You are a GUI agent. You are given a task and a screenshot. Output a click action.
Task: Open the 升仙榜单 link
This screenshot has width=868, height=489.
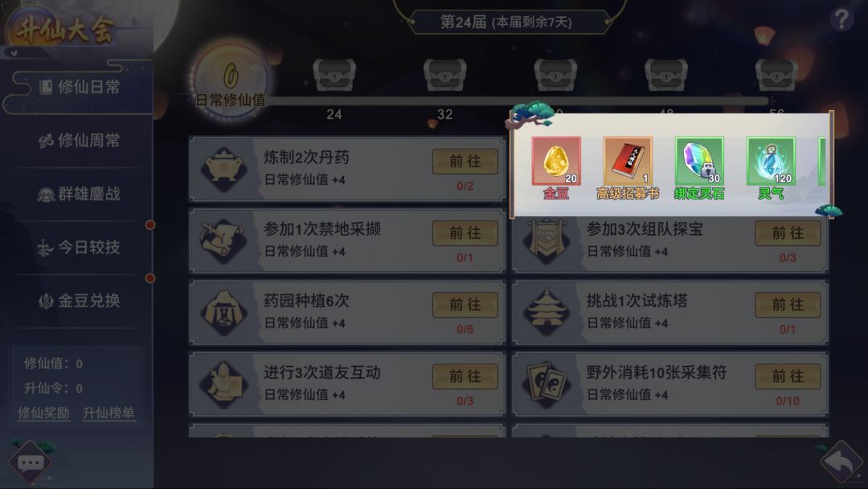coord(108,413)
